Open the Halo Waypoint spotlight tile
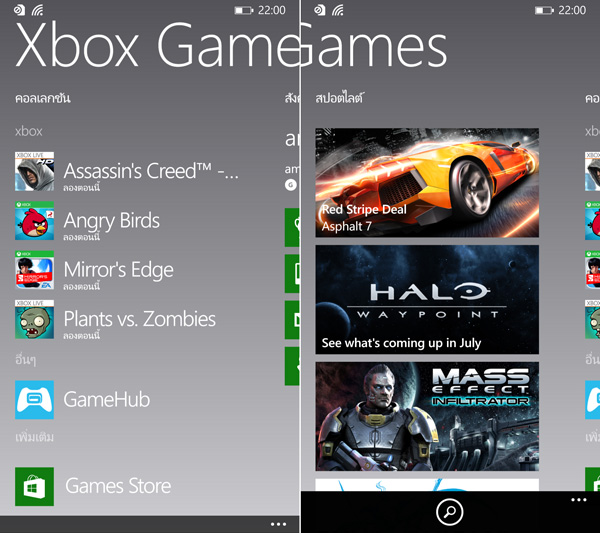Viewport: 600px width, 533px height. point(427,300)
